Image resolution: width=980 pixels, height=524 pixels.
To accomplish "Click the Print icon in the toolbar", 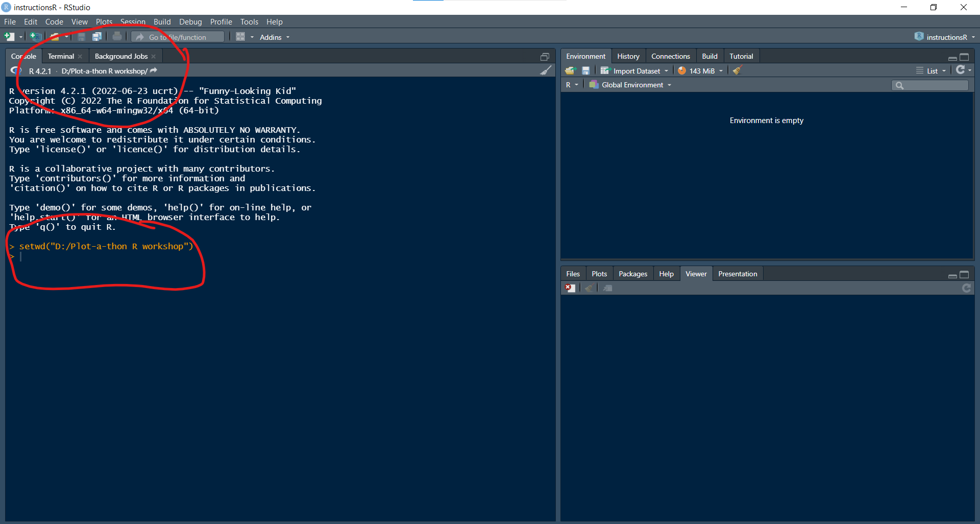I will click(117, 37).
